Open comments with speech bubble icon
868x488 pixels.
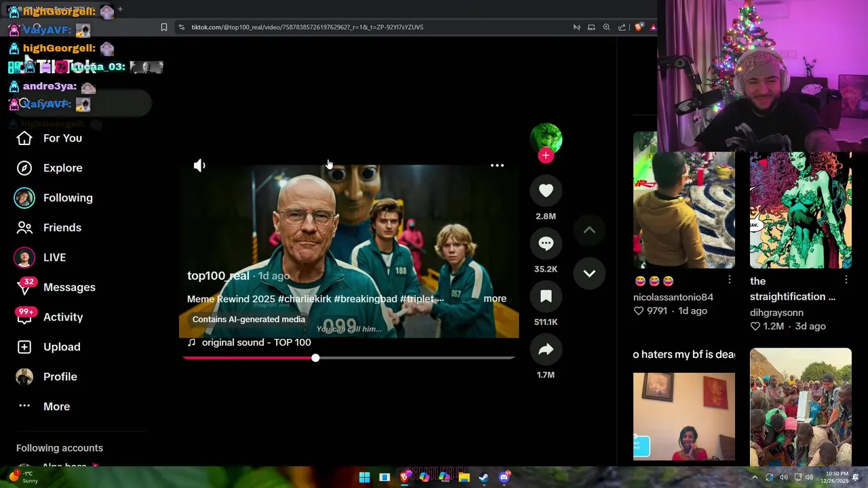click(546, 244)
